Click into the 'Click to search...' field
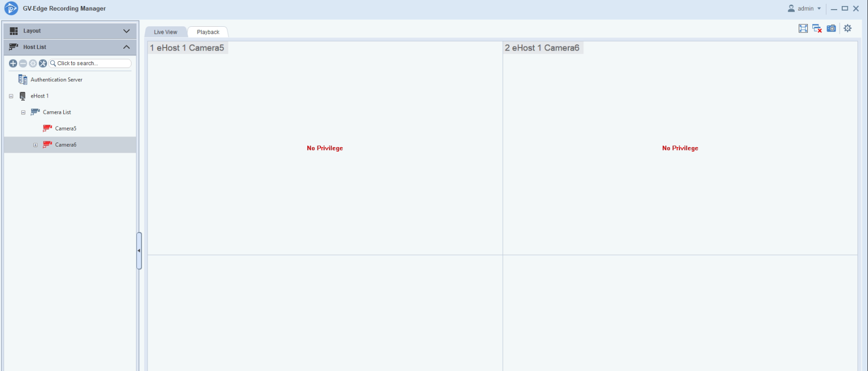 click(x=90, y=63)
